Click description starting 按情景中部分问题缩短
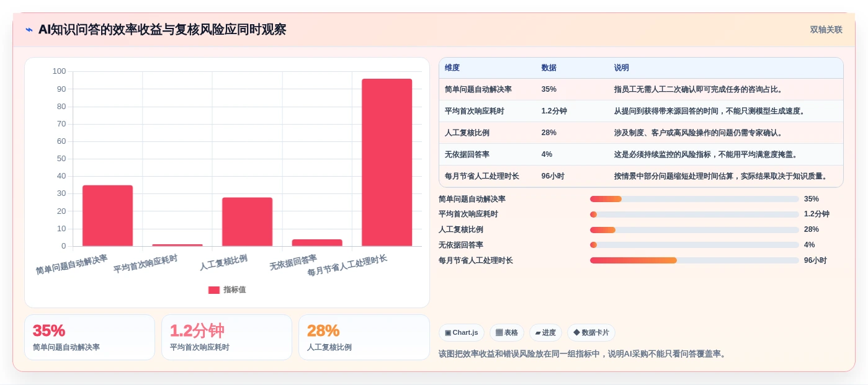 [721, 176]
